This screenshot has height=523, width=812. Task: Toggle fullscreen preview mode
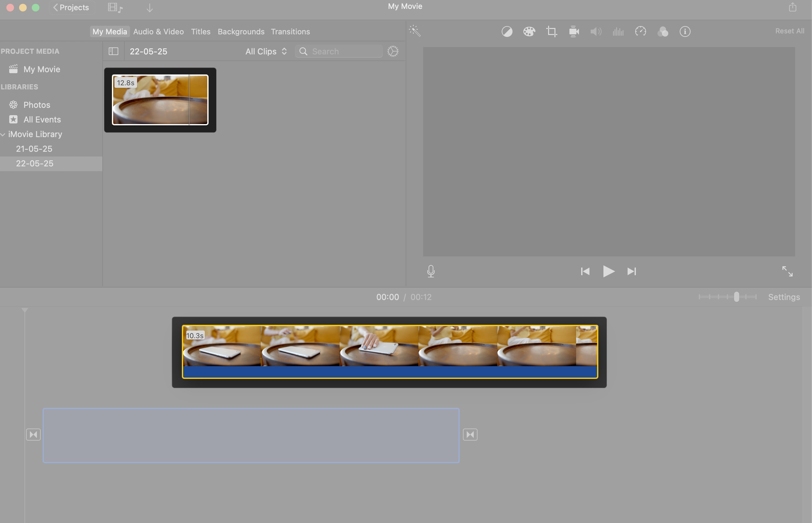coord(788,271)
